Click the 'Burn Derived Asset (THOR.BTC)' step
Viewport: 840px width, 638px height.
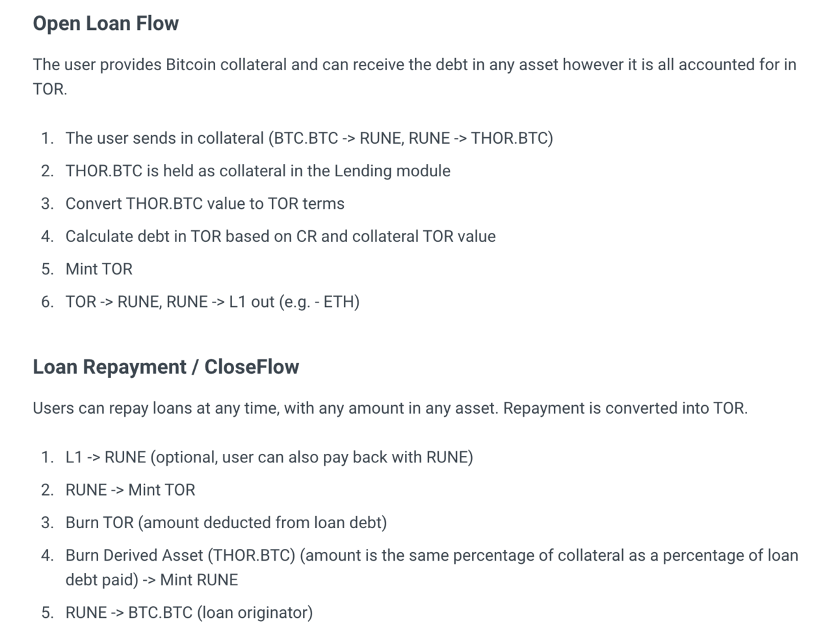[x=432, y=568]
